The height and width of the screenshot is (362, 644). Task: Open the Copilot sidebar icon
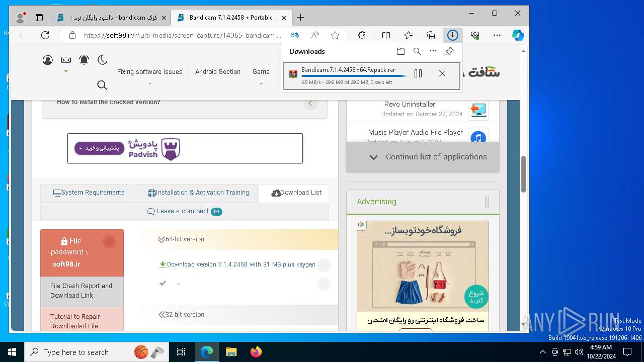click(518, 35)
